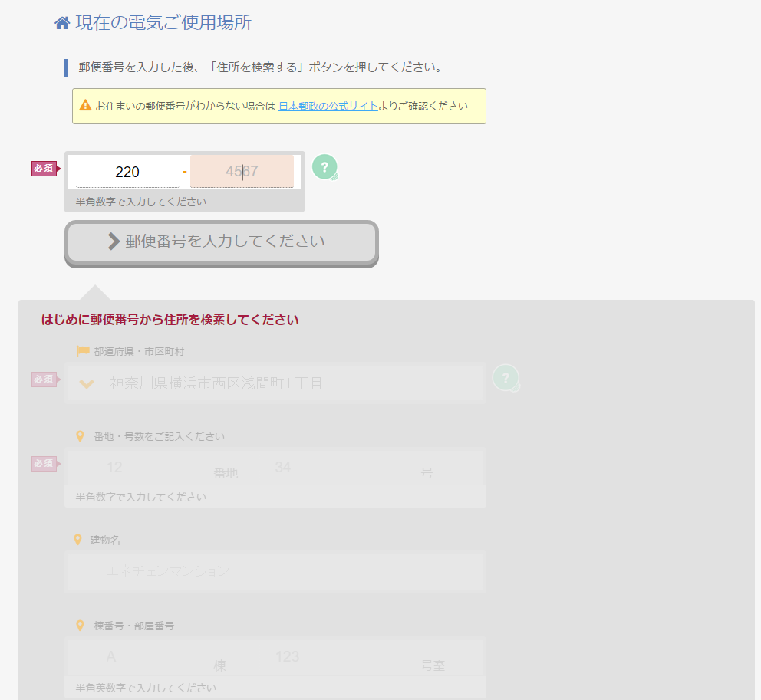Image resolution: width=761 pixels, height=700 pixels.
Task: Click the second postal code field with 4567
Action: pyautogui.click(x=242, y=171)
